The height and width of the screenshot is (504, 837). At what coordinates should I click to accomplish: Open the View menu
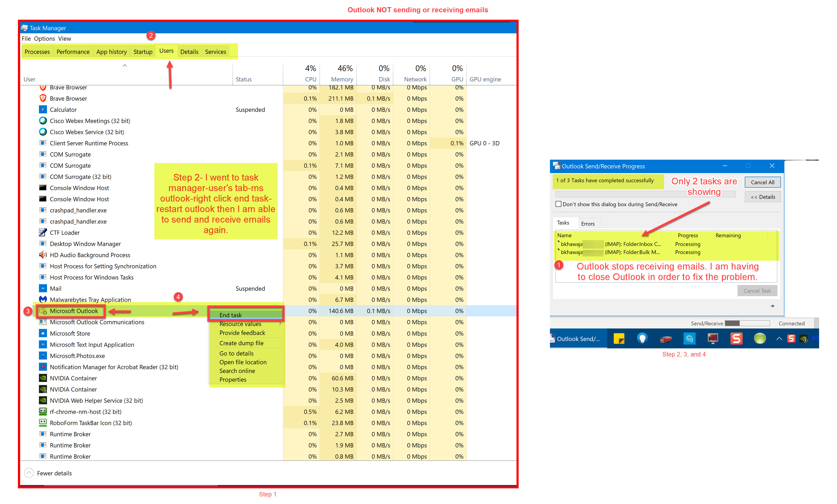pos(64,38)
